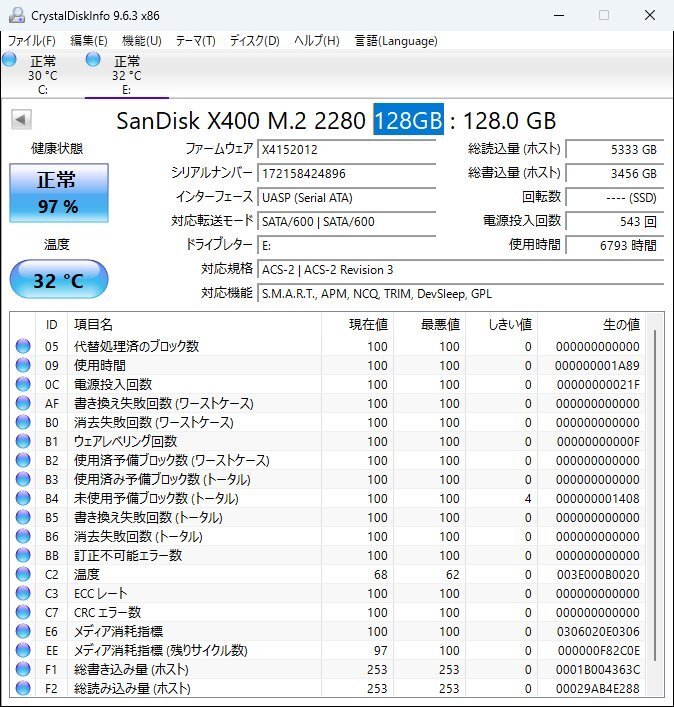The image size is (674, 707).
Task: Click power on count value 543 回
Action: click(615, 221)
